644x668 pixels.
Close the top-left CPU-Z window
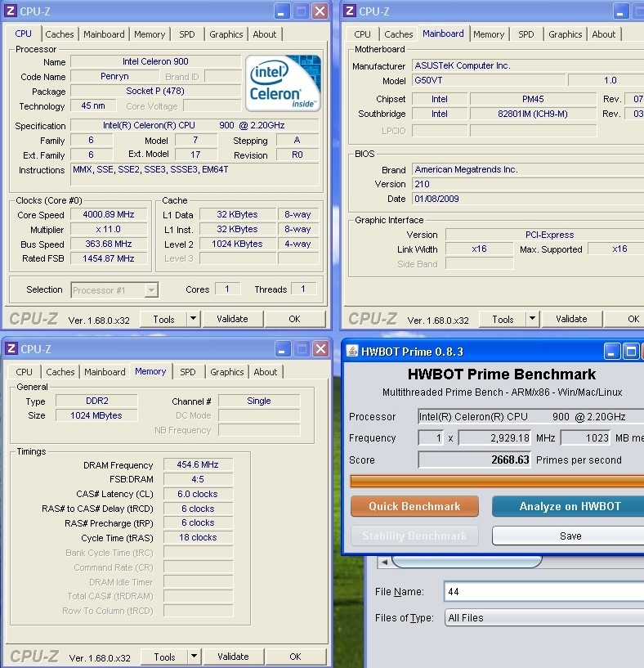(x=320, y=11)
